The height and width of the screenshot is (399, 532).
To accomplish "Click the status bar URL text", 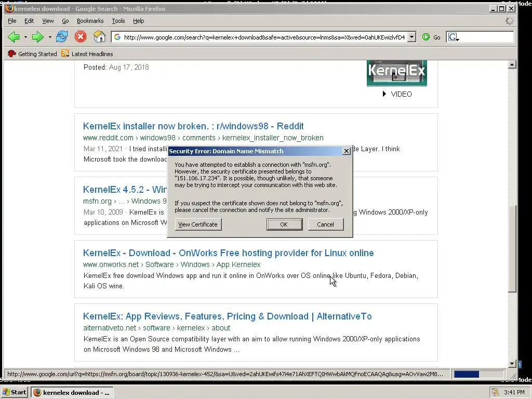I will click(x=225, y=374).
